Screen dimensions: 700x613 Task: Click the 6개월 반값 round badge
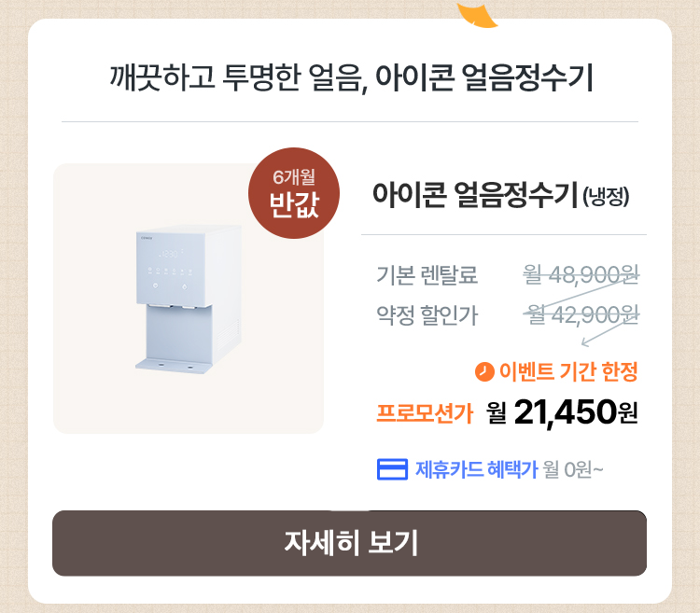[293, 194]
